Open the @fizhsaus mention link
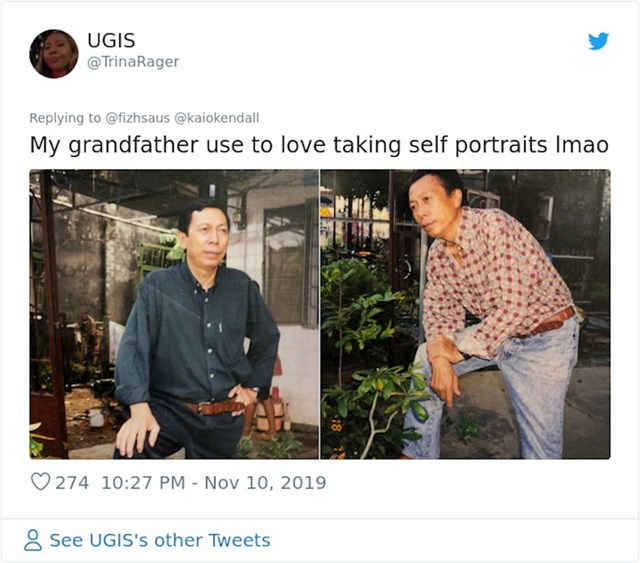Image resolution: width=640 pixels, height=563 pixels. click(138, 118)
